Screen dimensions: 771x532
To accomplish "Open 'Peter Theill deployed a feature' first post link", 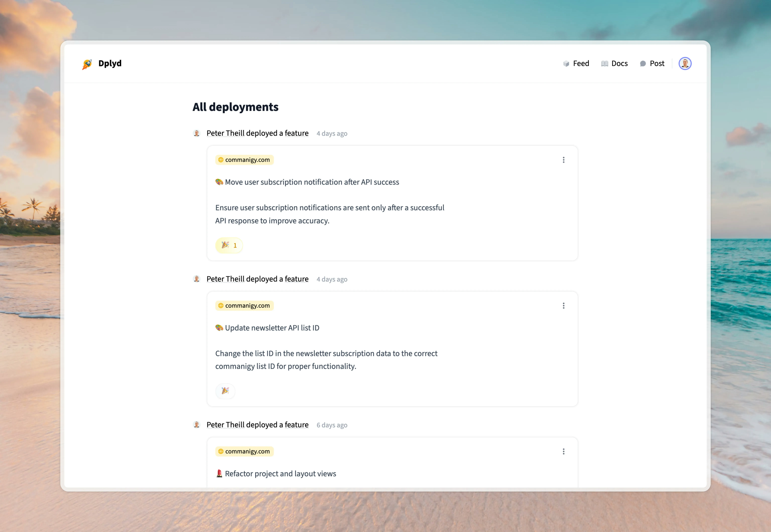I will [257, 133].
